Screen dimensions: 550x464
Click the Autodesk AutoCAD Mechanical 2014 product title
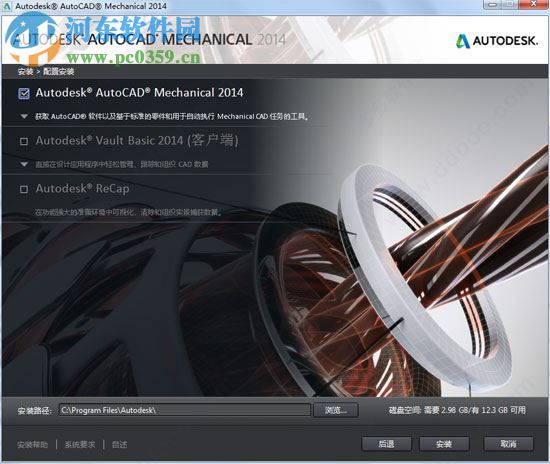point(139,93)
